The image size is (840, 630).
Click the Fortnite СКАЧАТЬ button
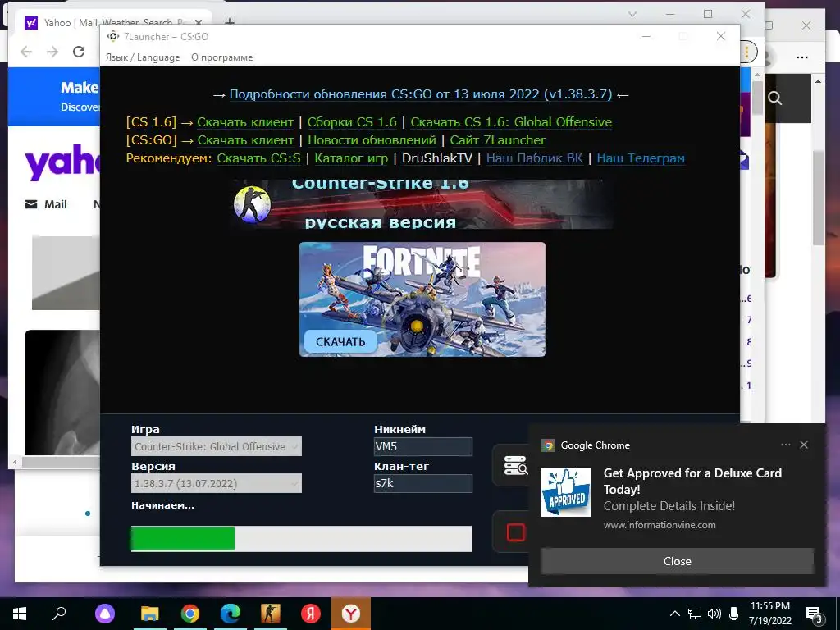(x=340, y=342)
